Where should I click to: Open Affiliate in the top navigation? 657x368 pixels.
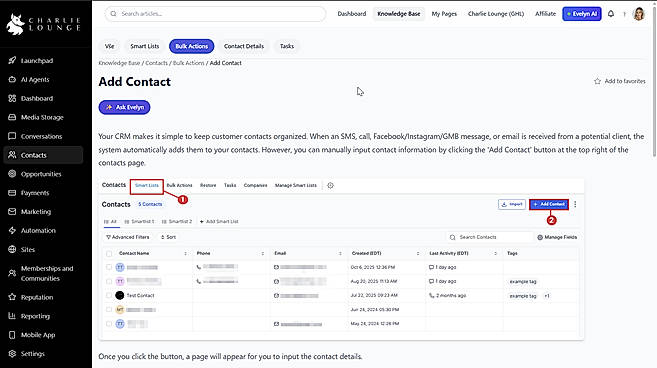[x=545, y=14]
